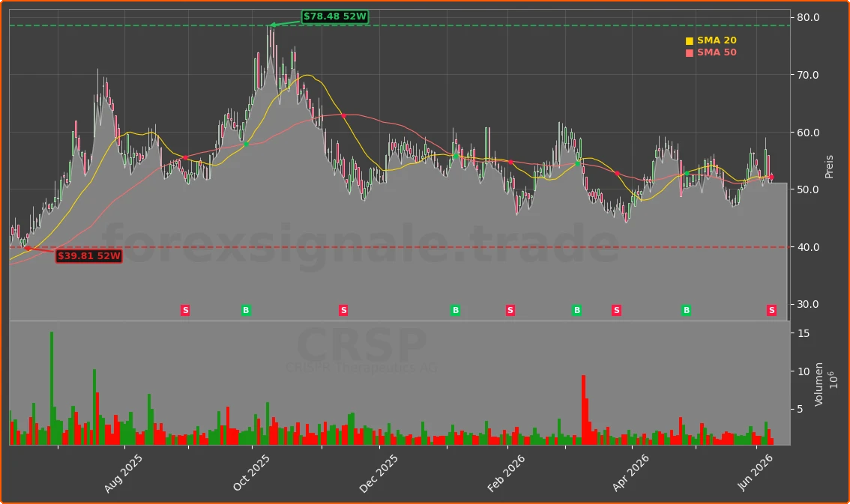Click the Volumen axis title
This screenshot has width=850, height=504.
coord(819,384)
